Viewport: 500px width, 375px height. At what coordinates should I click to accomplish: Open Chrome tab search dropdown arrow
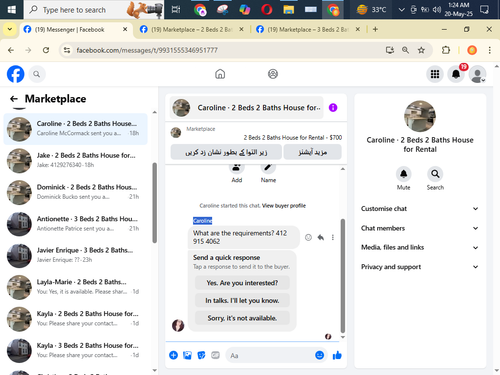tap(10, 29)
